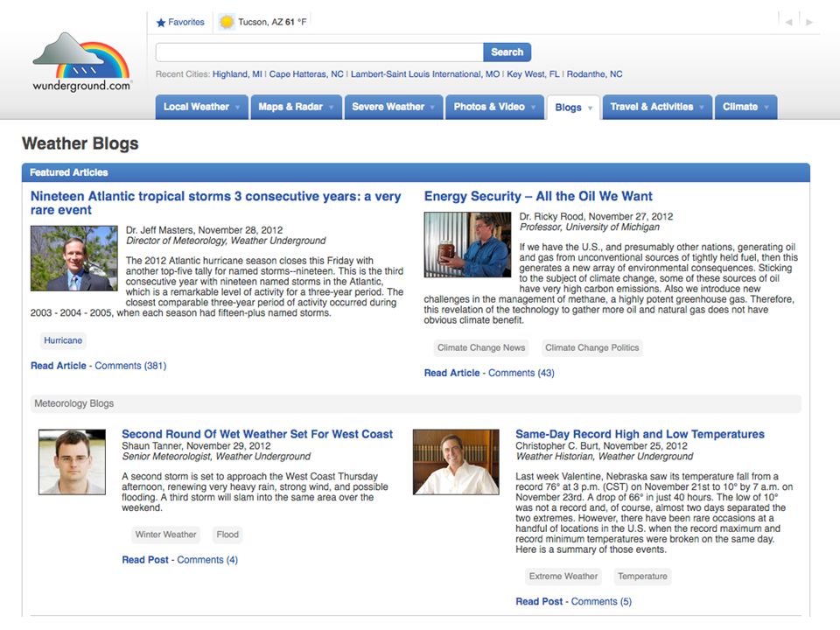Open Same-Day Record High and Low Temperatures title
The height and width of the screenshot is (630, 840).
click(x=640, y=434)
